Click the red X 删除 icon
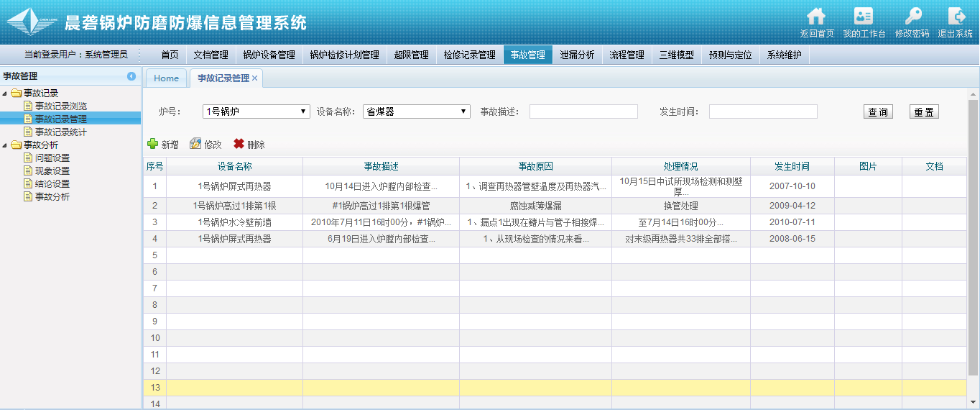This screenshot has width=980, height=410. point(239,144)
